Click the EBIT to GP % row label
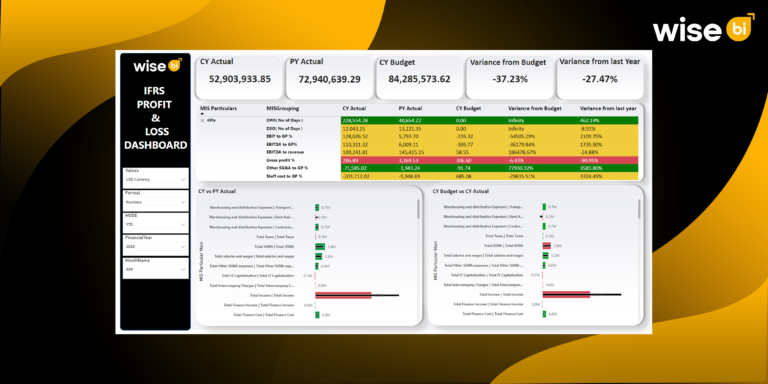Image resolution: width=768 pixels, height=384 pixels. click(x=281, y=136)
